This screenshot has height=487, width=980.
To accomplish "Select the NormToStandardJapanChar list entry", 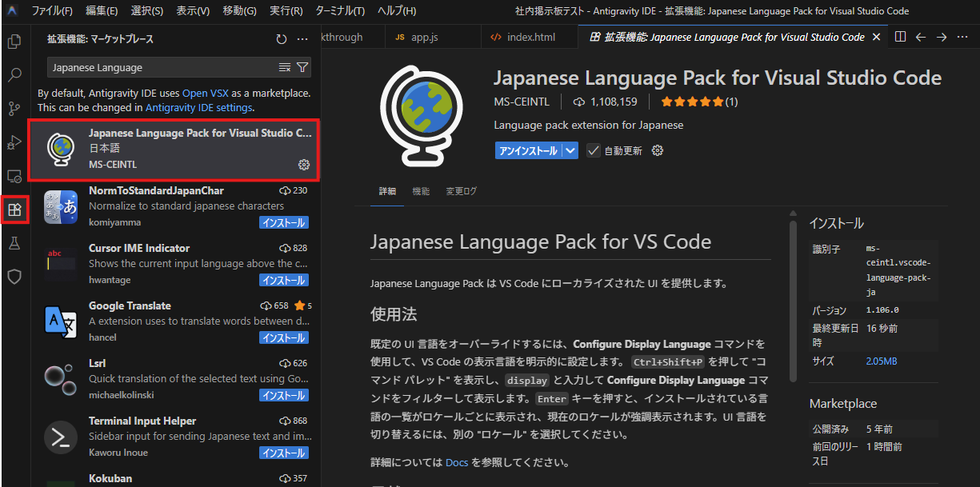I will [x=174, y=206].
